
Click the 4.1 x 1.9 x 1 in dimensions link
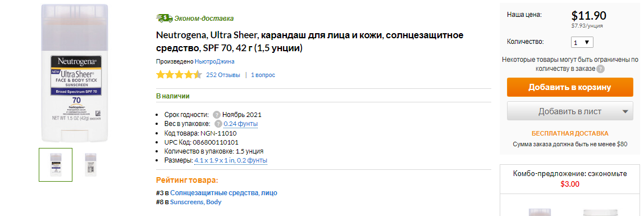[231, 160]
